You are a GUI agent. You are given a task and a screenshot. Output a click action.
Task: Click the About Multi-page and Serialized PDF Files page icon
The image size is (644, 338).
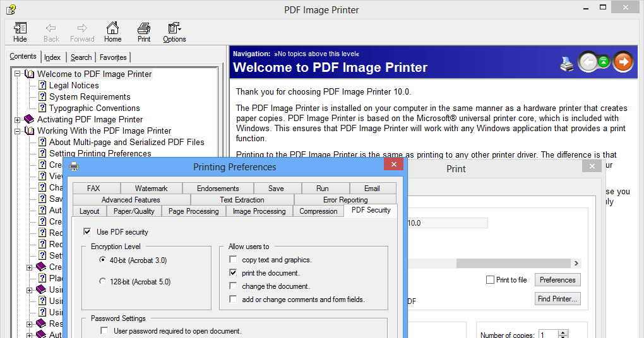coord(42,142)
